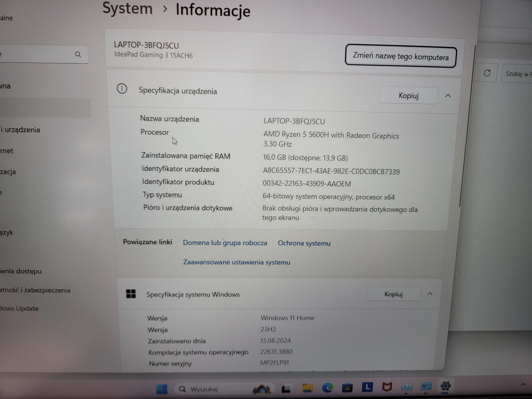532x399 pixels.
Task: Select the device name LAPTOP-3BFQJ5CU value
Action: (294, 121)
